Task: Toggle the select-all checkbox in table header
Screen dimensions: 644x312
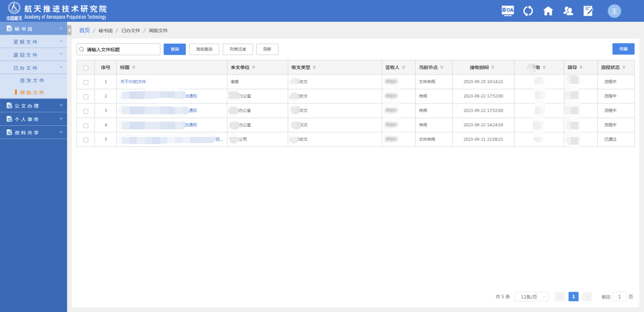Action: pyautogui.click(x=86, y=68)
